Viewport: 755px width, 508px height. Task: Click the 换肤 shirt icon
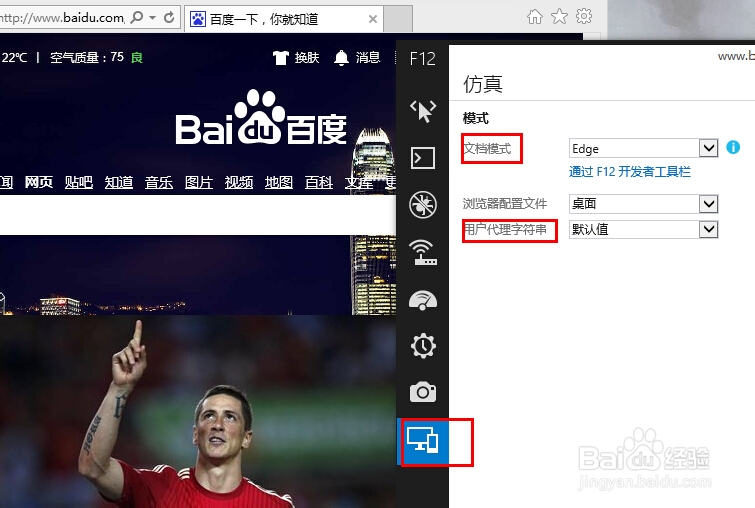coord(281,58)
